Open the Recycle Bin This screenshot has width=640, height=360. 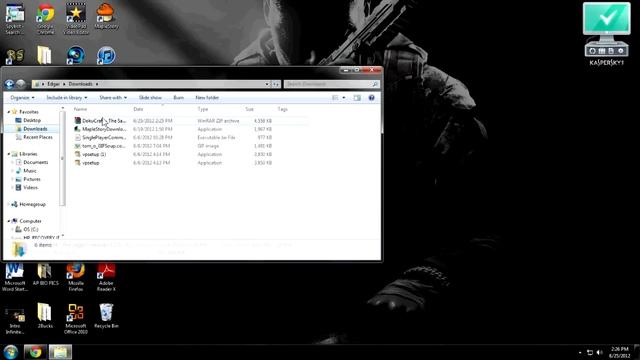click(106, 316)
